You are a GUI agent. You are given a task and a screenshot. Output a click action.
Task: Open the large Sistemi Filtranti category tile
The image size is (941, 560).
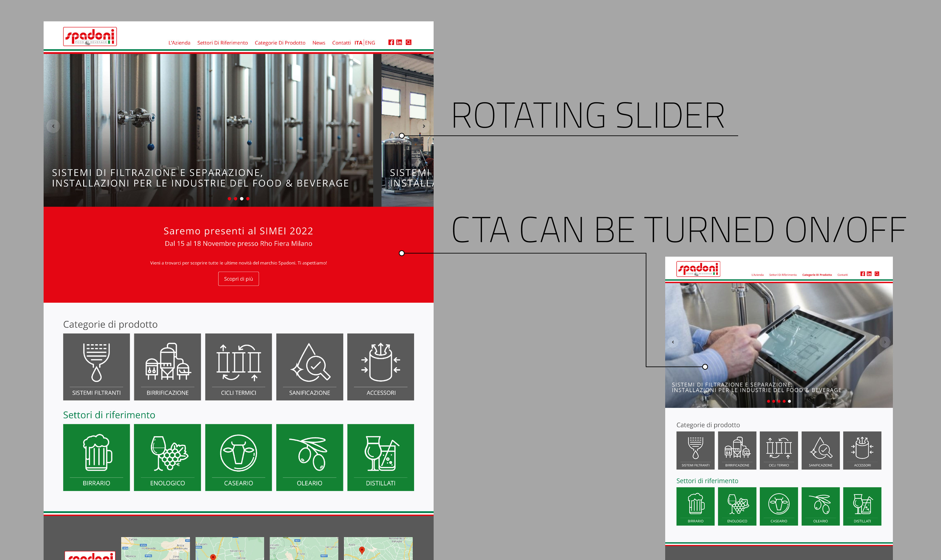click(x=96, y=366)
